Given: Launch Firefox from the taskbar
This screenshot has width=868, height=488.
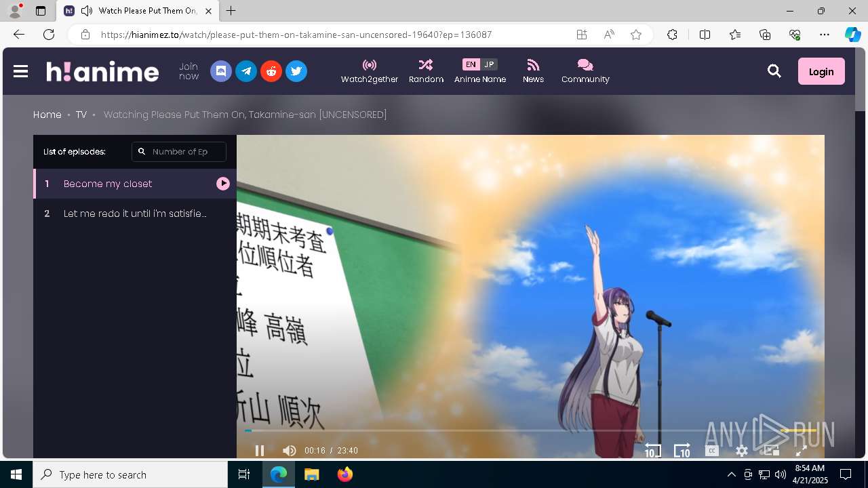Looking at the screenshot, I should (344, 474).
